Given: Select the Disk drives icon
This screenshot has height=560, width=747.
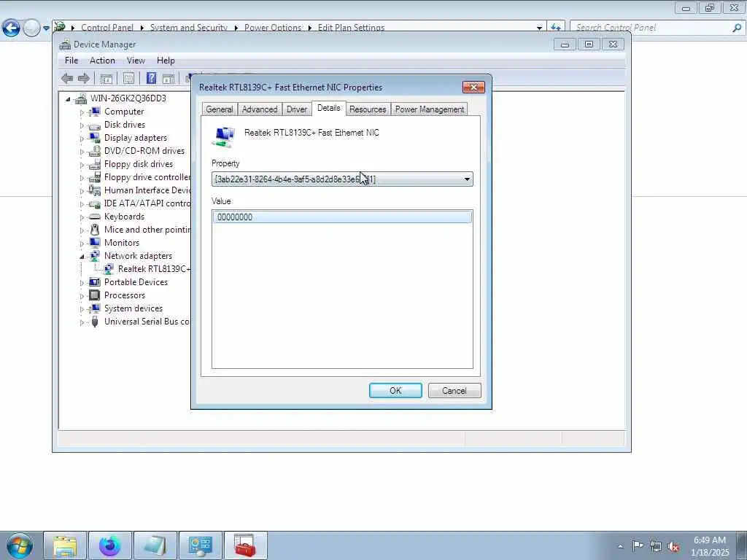Looking at the screenshot, I should [x=95, y=125].
